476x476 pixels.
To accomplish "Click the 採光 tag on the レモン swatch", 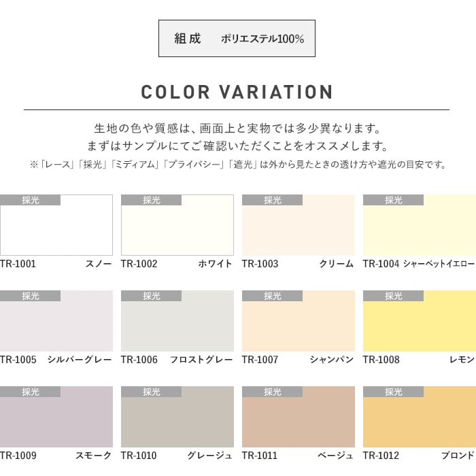I will 394,296.
